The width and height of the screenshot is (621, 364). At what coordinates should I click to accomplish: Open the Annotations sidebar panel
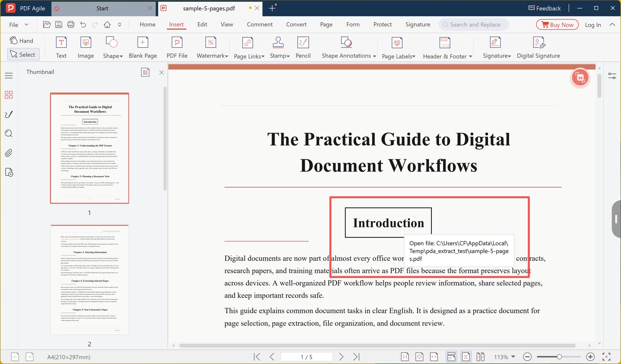pyautogui.click(x=9, y=114)
